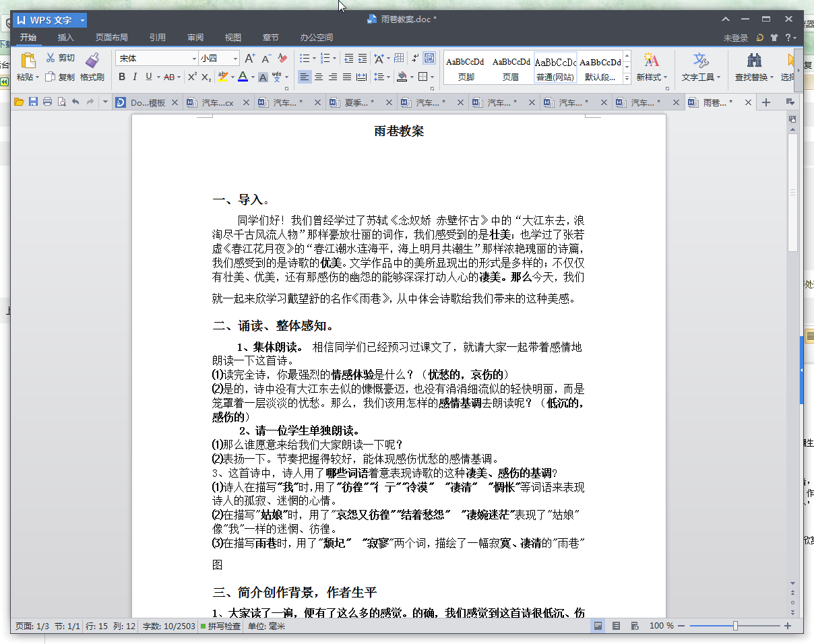The height and width of the screenshot is (644, 814).
Task: Apply the 页脚 (Footer) style
Action: (466, 68)
